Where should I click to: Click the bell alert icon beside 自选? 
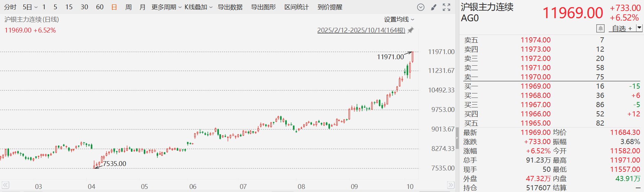(x=600, y=28)
